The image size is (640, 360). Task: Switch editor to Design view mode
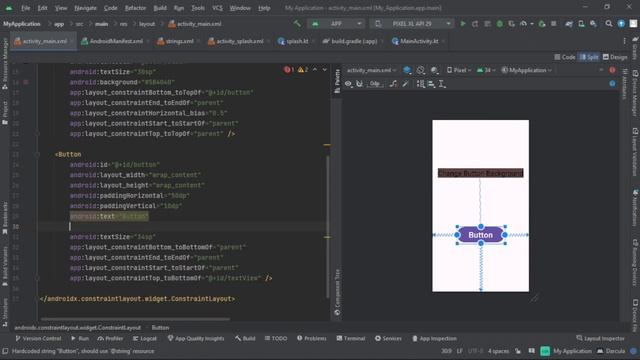[615, 57]
